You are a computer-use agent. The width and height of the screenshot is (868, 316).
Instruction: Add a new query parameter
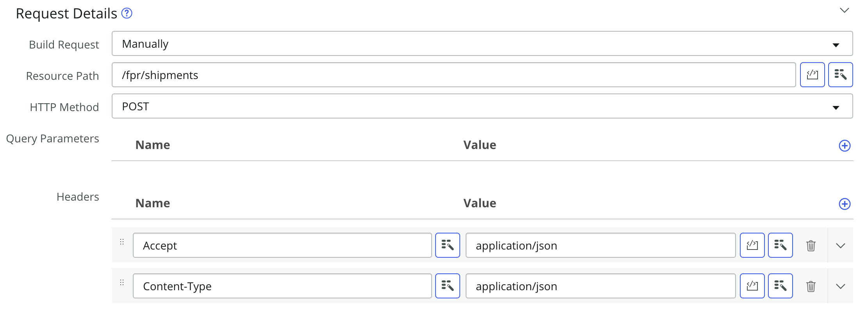845,145
